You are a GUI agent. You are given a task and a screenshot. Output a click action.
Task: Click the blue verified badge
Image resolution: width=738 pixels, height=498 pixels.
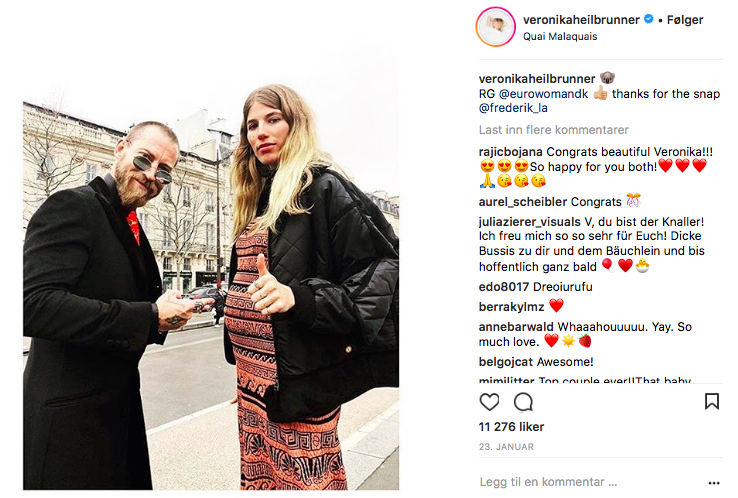click(649, 19)
